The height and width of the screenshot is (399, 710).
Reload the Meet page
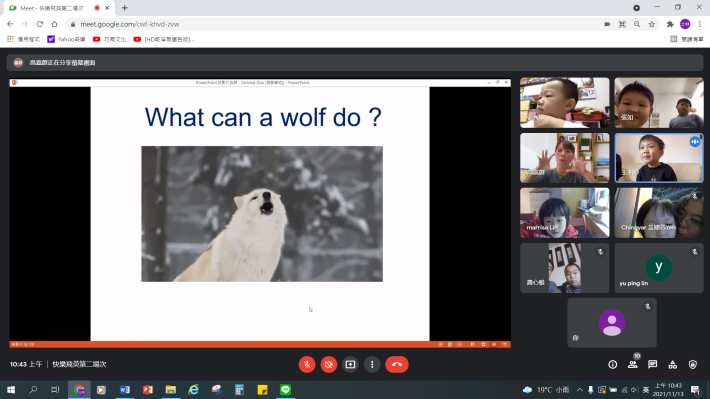click(x=40, y=24)
